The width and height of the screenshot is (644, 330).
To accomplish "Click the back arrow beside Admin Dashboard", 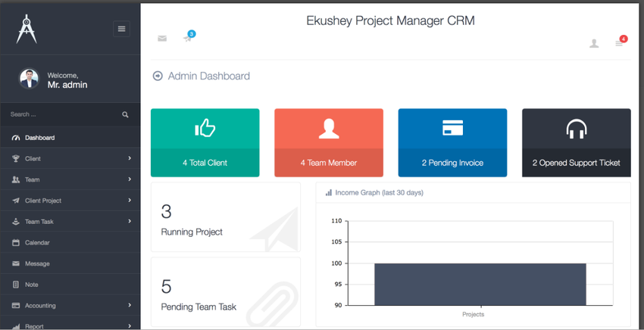I will 158,76.
